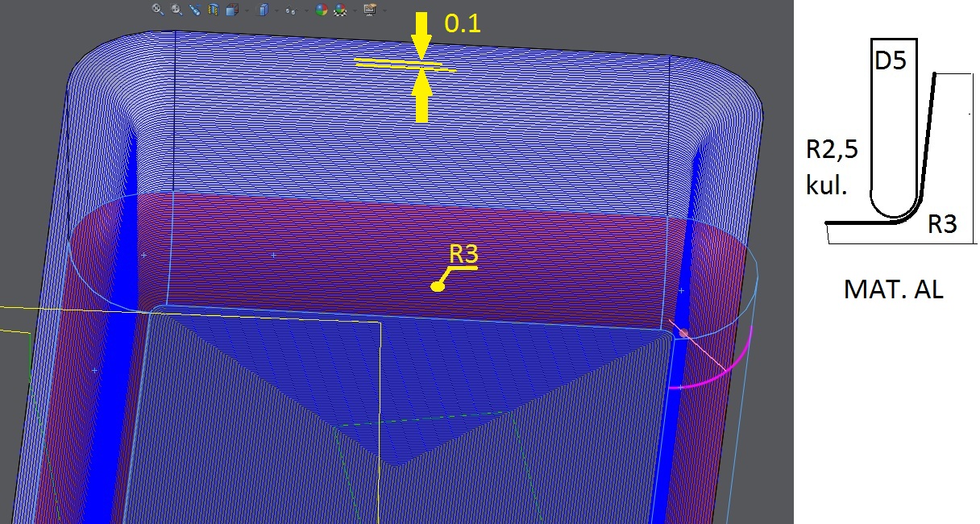Screen dimensions: 980x524
Task: Expand the View Settings dropdown arrow
Action: point(384,10)
